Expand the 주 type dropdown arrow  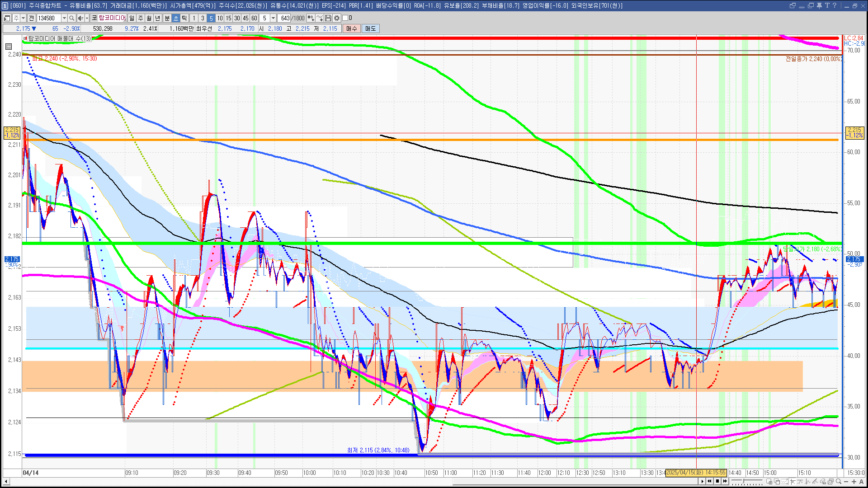click(23, 18)
